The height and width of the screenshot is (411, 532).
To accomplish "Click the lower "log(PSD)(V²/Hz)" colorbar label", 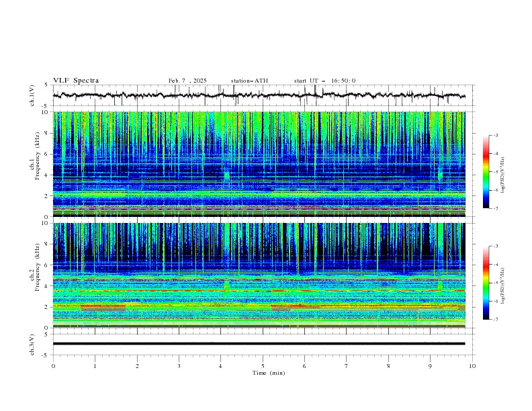I will (x=503, y=285).
